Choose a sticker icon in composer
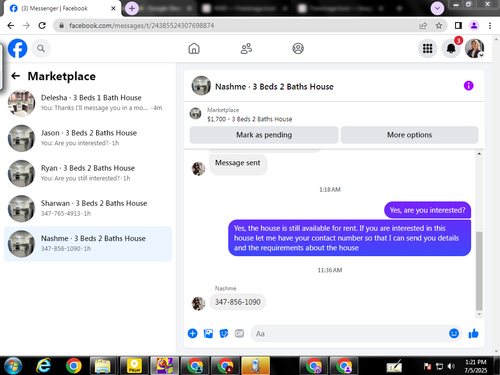This screenshot has height=375, width=500. point(224,333)
